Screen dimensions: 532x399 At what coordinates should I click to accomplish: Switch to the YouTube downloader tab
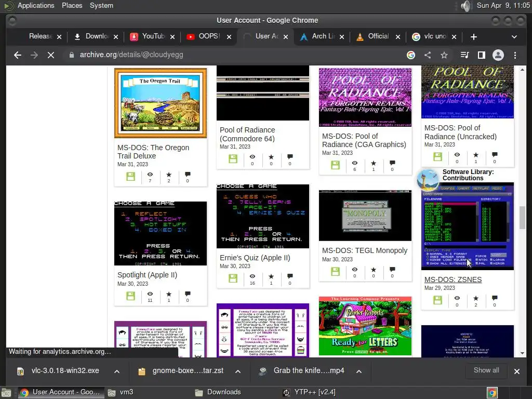(x=149, y=36)
